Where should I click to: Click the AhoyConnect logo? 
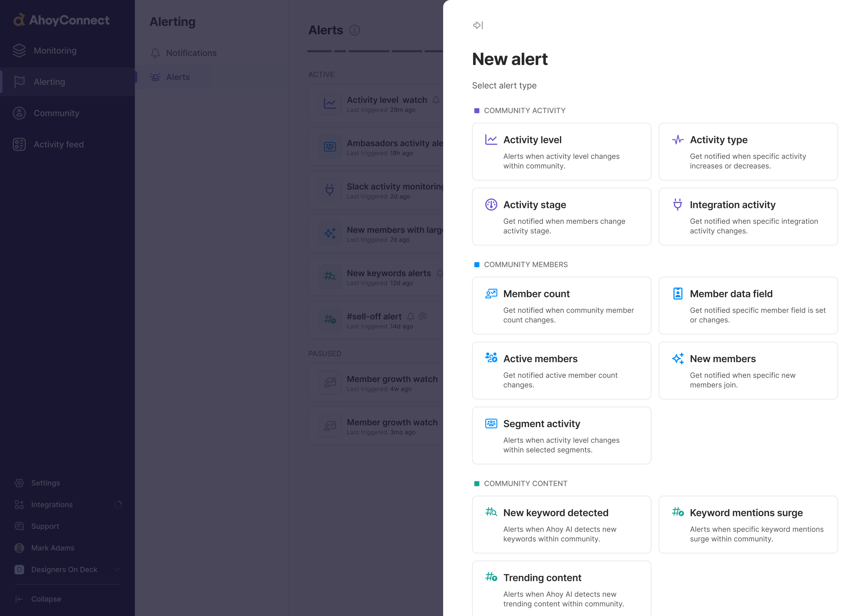click(x=61, y=20)
